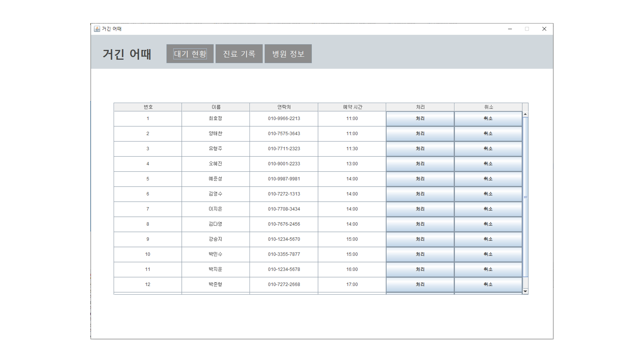Click the table's vertical scrollbar thumb
Image resolution: width=644 pixels, height=362 pixels.
[x=525, y=197]
